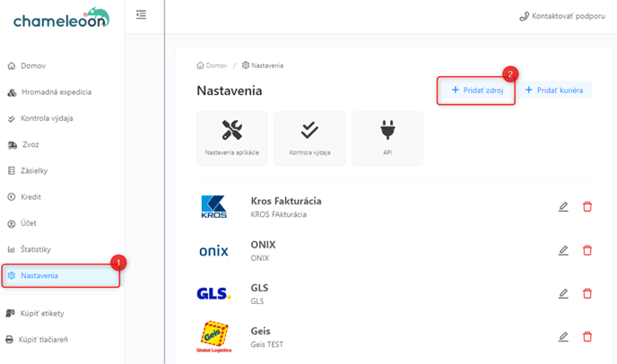
Task: Open Kúpiť etikety in the sidebar
Action: pos(35,314)
